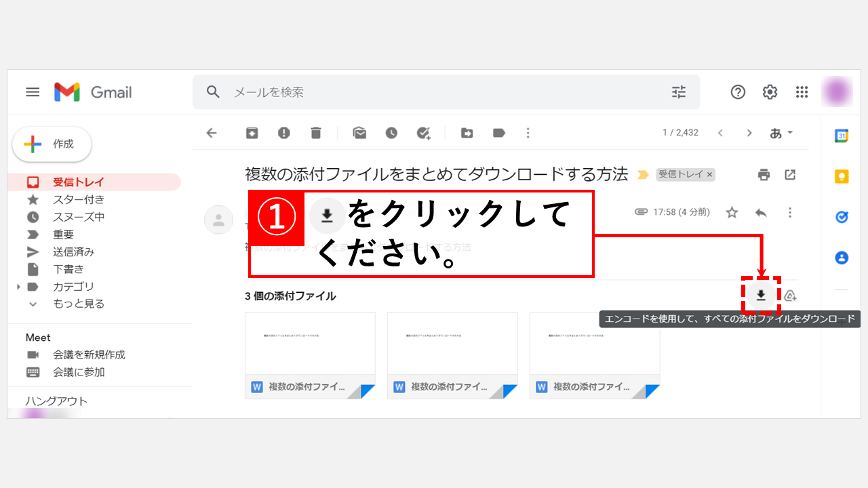This screenshot has height=488, width=868.
Task: Delete this email with trash icon
Action: 316,133
